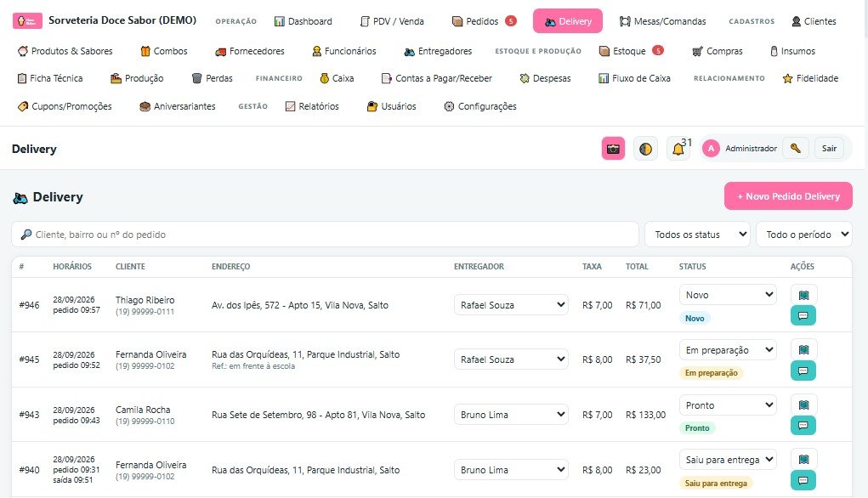Click the Novo Pedido Delivery button
868x498 pixels.
pyautogui.click(x=788, y=195)
